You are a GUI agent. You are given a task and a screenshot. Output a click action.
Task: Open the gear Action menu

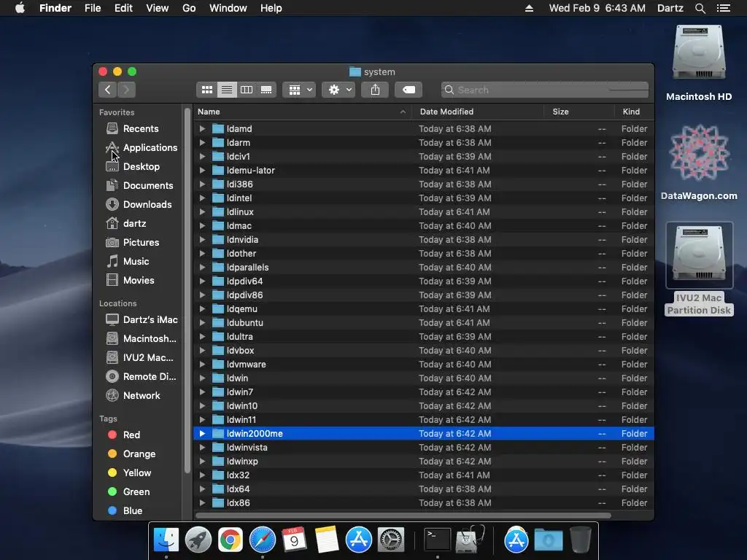tap(338, 90)
